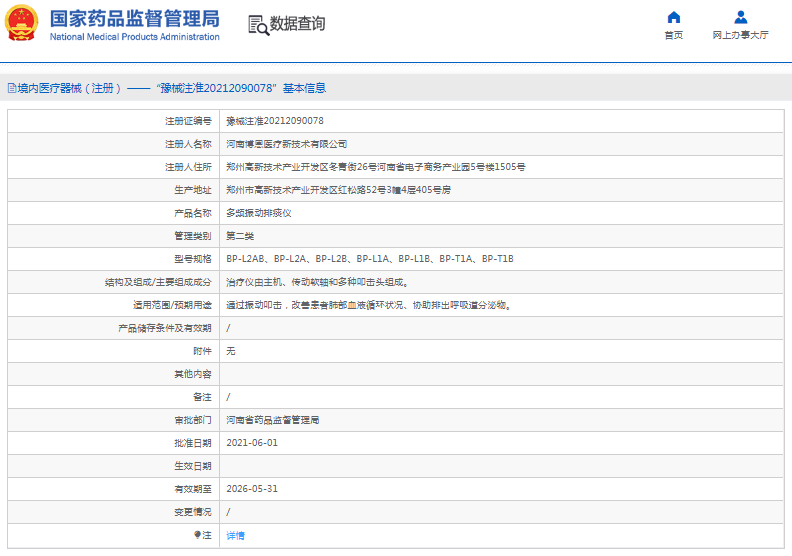792x556 pixels.
Task: Click the 数据查询 magnifier document icon
Action: (x=257, y=25)
